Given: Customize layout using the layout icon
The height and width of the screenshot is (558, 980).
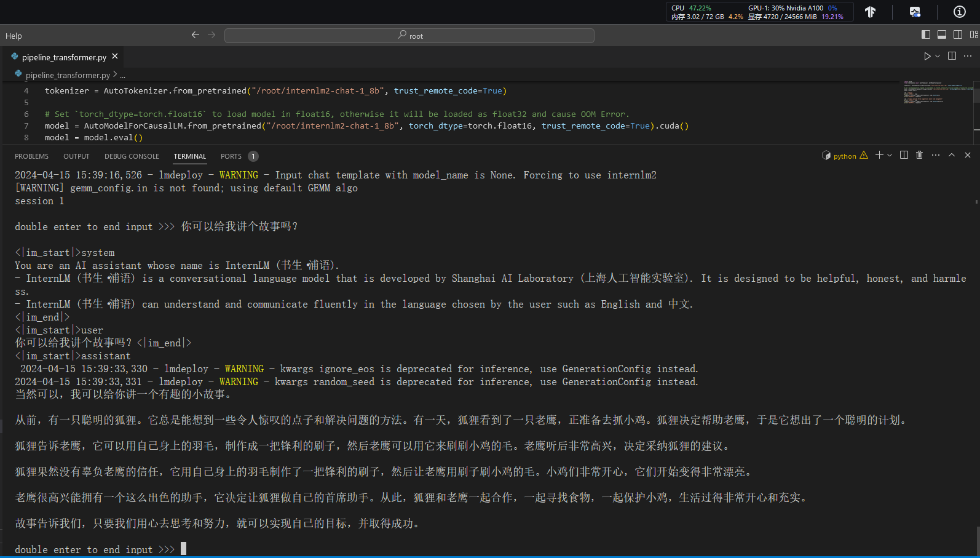Looking at the screenshot, I should 974,35.
